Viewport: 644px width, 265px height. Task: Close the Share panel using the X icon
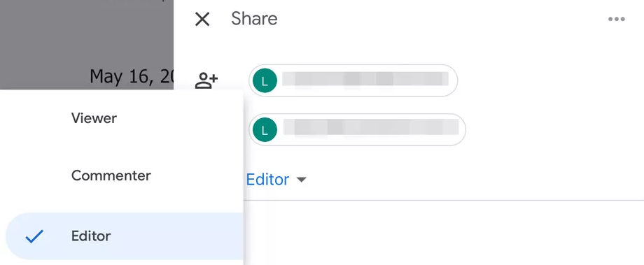pyautogui.click(x=202, y=19)
